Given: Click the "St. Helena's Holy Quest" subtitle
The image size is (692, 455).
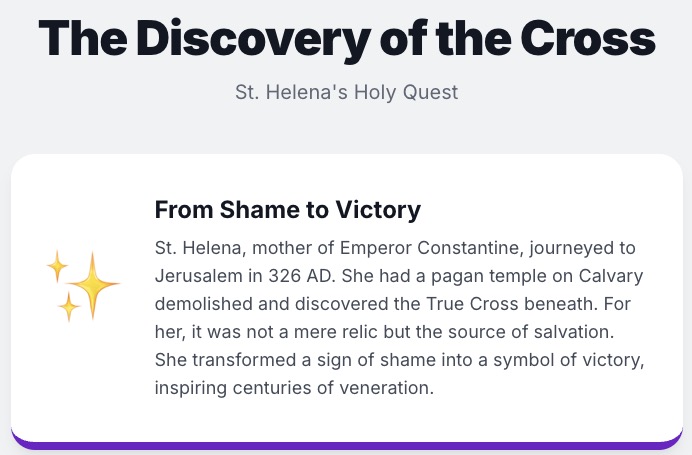Looking at the screenshot, I should pyautogui.click(x=346, y=93).
